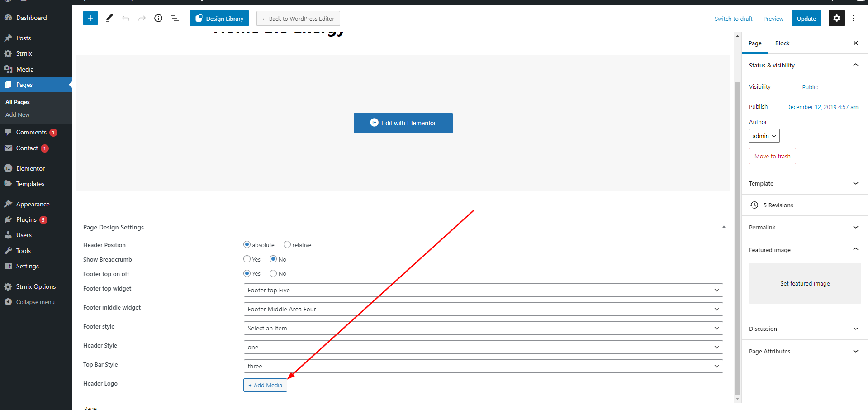Click the Set featured image area
The width and height of the screenshot is (868, 410).
[x=805, y=283]
